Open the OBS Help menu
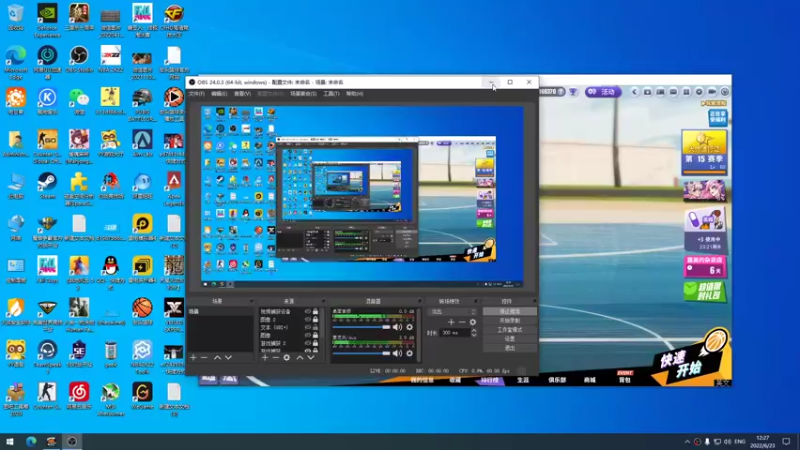This screenshot has height=450, width=800. click(355, 94)
